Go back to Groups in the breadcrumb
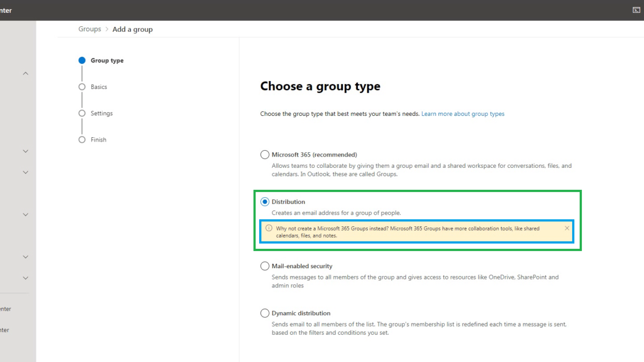Screen dimensions: 644x362 pyautogui.click(x=90, y=29)
